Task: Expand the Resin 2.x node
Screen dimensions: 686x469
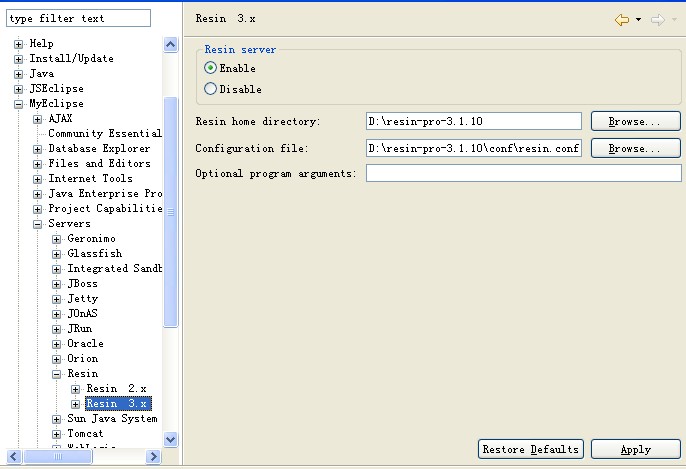Action: [x=76, y=389]
